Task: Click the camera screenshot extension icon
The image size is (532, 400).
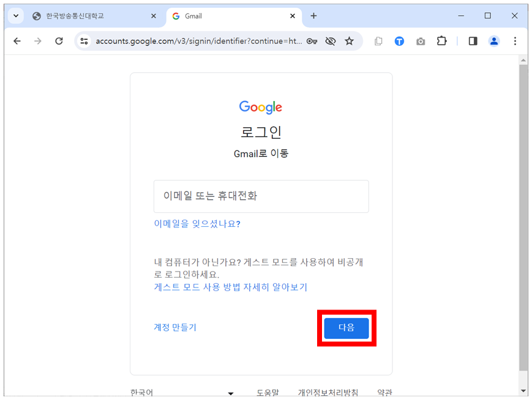Action: [421, 42]
